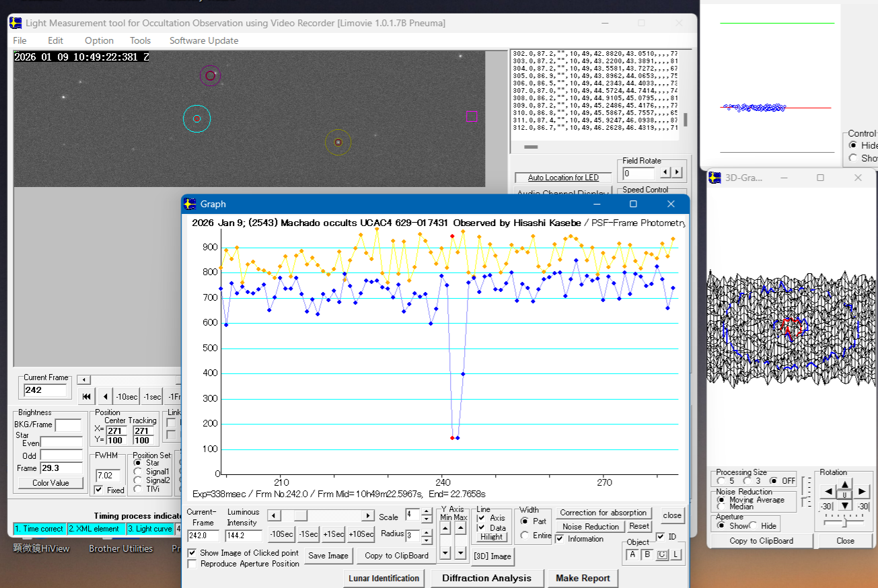Raise Y Axis Max with up arrow
This screenshot has width=878, height=588.
click(460, 529)
